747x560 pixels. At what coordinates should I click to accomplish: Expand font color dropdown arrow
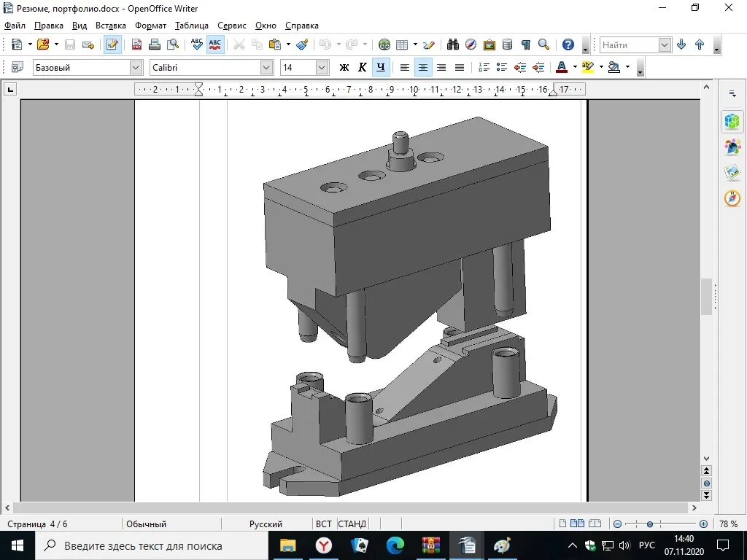point(575,68)
